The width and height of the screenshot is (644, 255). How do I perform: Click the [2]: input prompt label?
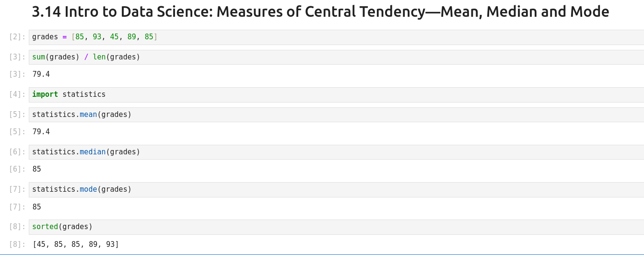point(17,37)
